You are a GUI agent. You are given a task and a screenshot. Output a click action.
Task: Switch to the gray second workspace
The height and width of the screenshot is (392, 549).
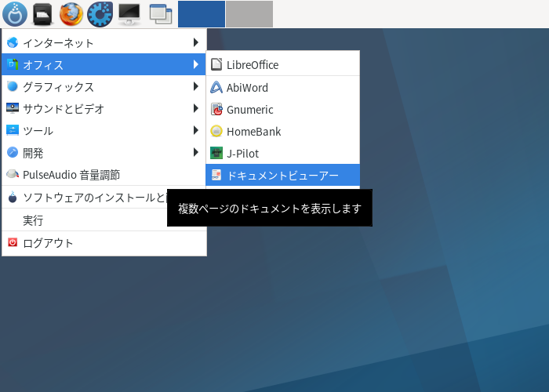(x=249, y=14)
